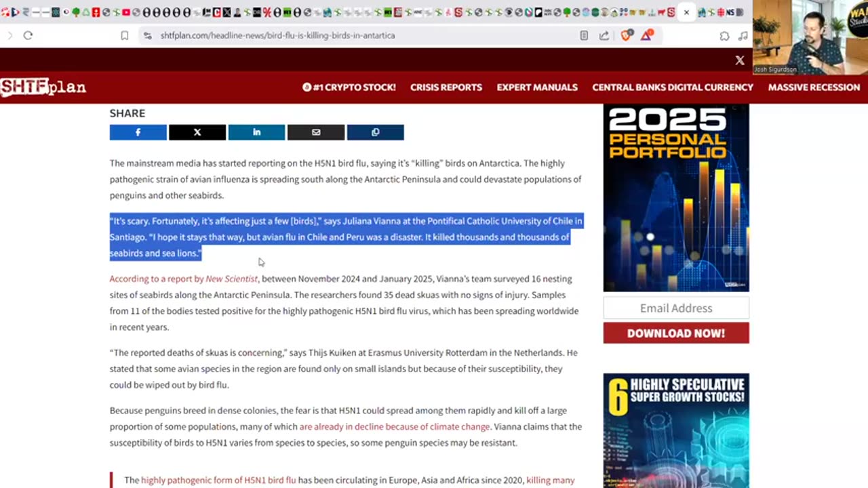Bookmark this page using the bookmark icon

[125, 35]
